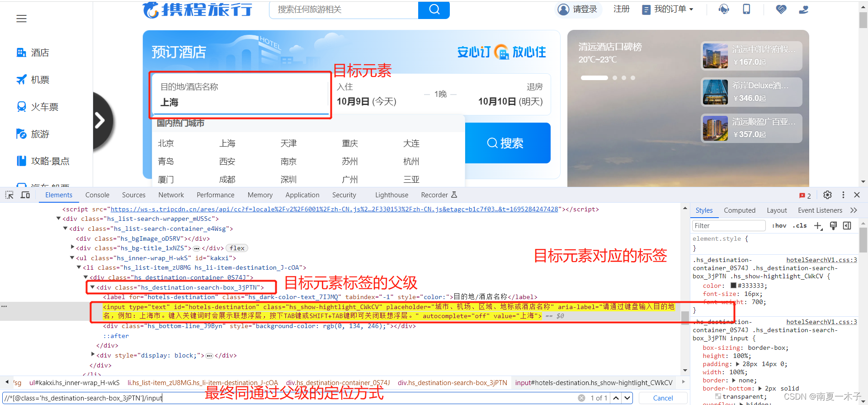Collapse the hs_list-search-wrapper div node
The image size is (868, 405).
[58, 219]
